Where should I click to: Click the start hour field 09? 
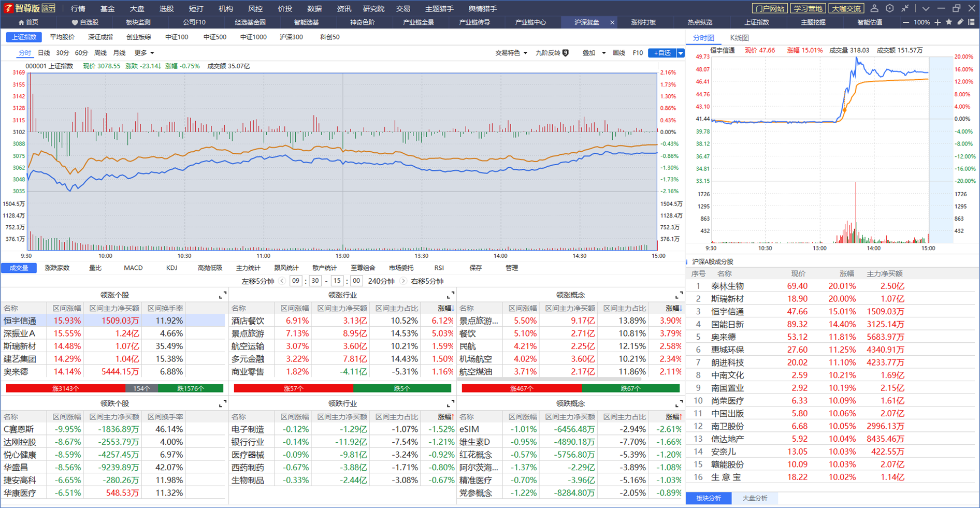point(296,281)
